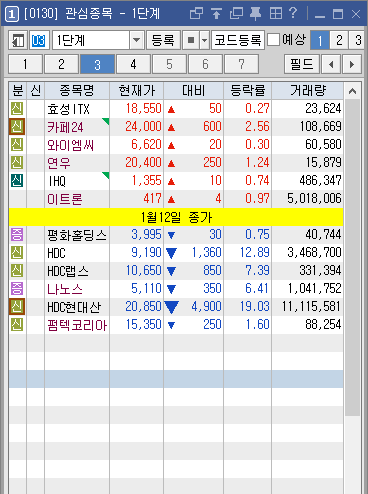Image resolution: width=368 pixels, height=494 pixels.
Task: Sort by the 등락률 column header
Action: pyautogui.click(x=248, y=91)
